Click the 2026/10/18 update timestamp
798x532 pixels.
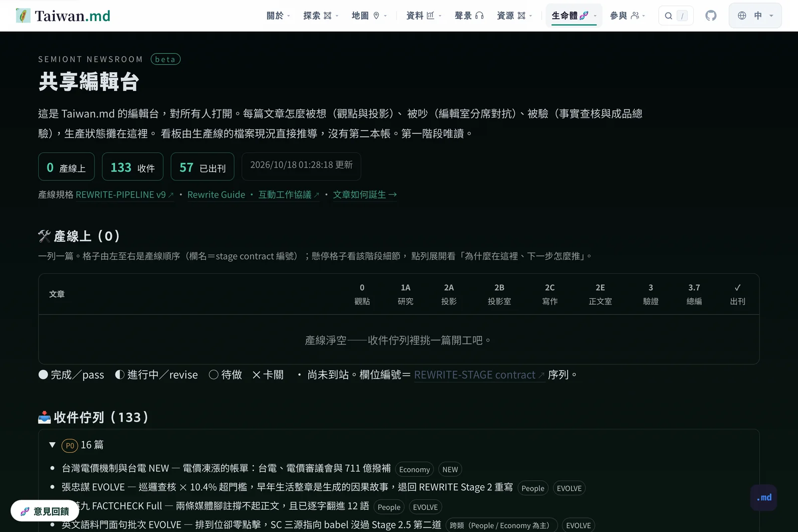click(x=301, y=167)
